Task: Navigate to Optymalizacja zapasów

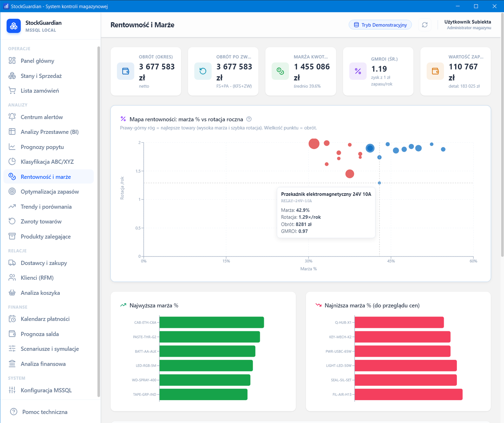Action: point(49,191)
